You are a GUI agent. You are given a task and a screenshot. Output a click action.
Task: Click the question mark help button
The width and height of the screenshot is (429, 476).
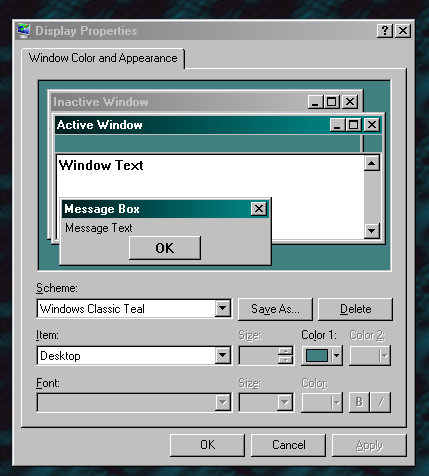click(385, 31)
